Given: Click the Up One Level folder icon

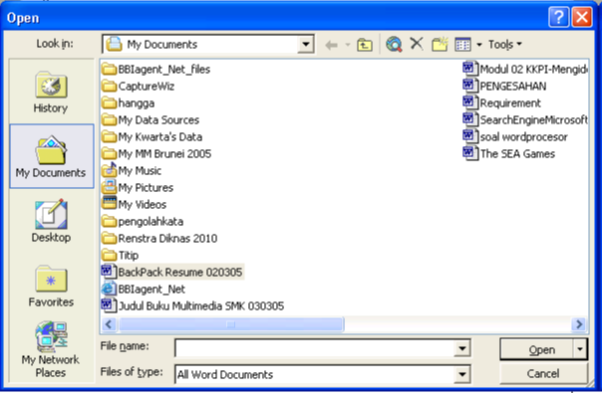Looking at the screenshot, I should click(x=364, y=45).
